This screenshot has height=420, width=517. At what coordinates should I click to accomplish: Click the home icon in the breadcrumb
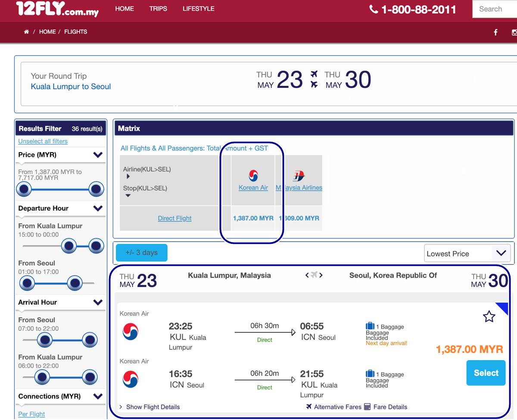[27, 32]
